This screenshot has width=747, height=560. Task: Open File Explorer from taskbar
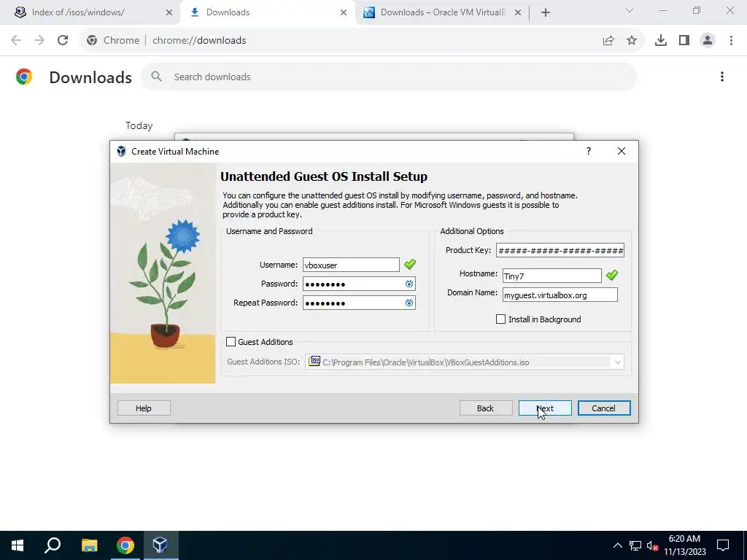pos(89,545)
